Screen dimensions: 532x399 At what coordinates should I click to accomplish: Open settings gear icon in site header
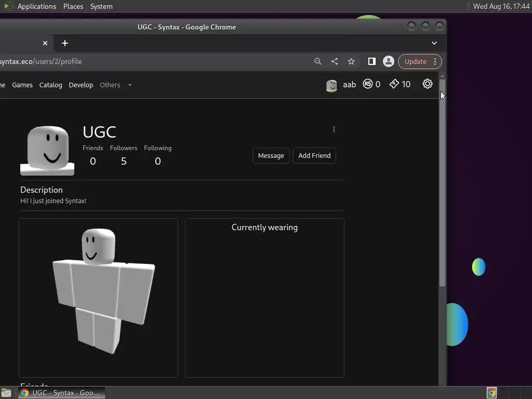428,84
